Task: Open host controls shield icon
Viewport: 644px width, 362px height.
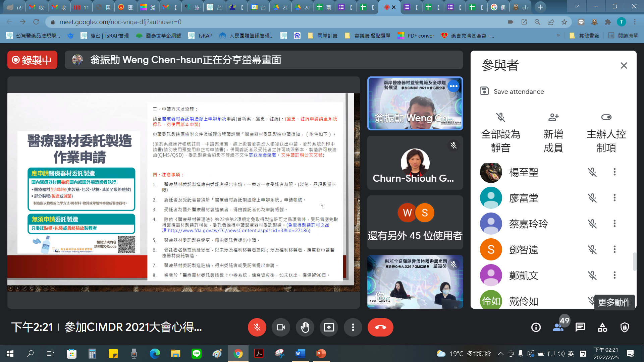Action: click(625, 327)
